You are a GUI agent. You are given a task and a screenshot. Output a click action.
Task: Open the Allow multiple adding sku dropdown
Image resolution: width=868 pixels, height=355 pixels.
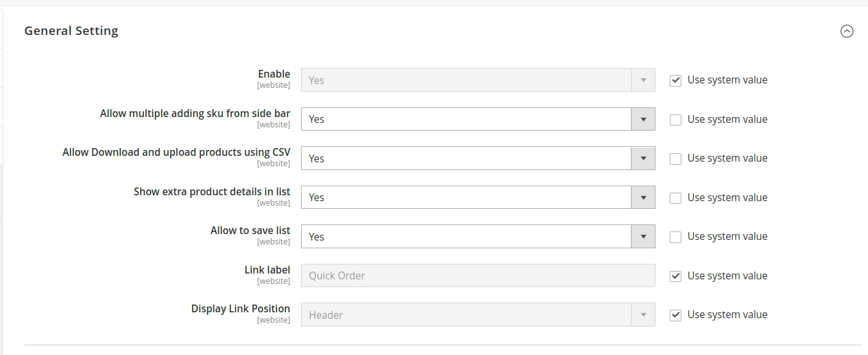coord(465,120)
